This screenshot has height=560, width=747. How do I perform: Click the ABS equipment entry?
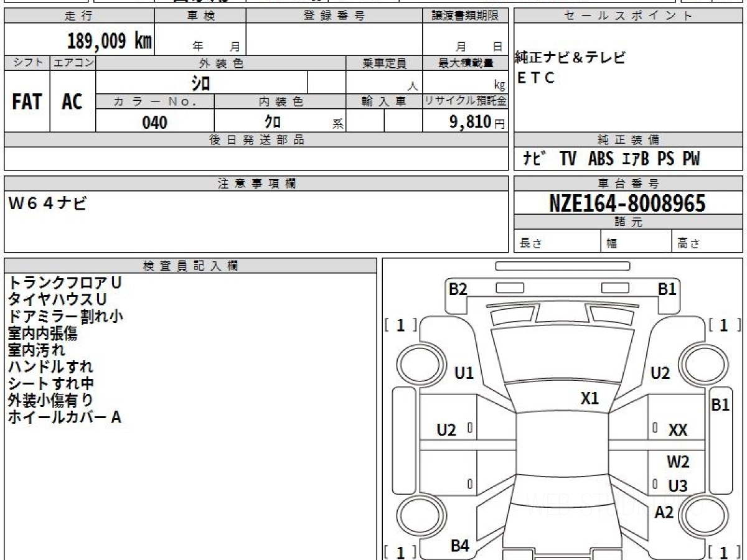[601, 159]
